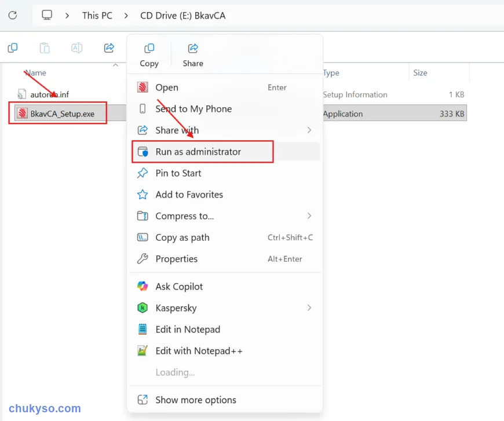
Task: Expand chevron before This PC breadcrumb
Action: pyautogui.click(x=67, y=16)
